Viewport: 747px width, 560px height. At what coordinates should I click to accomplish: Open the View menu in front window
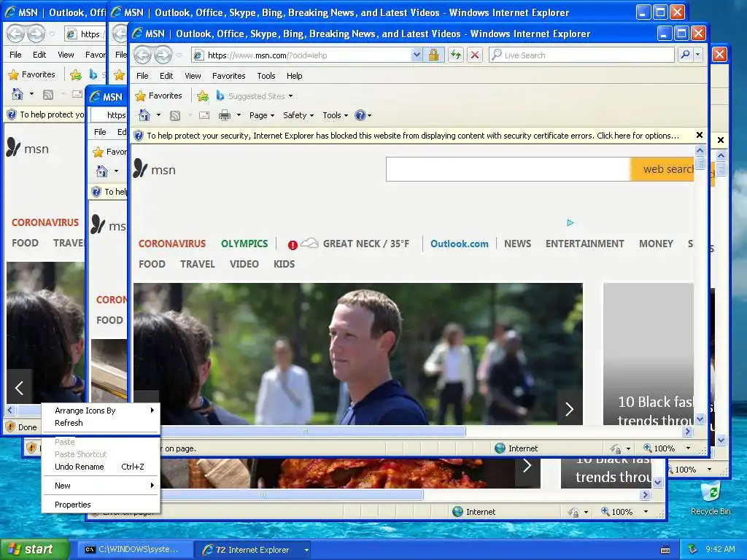coord(193,76)
